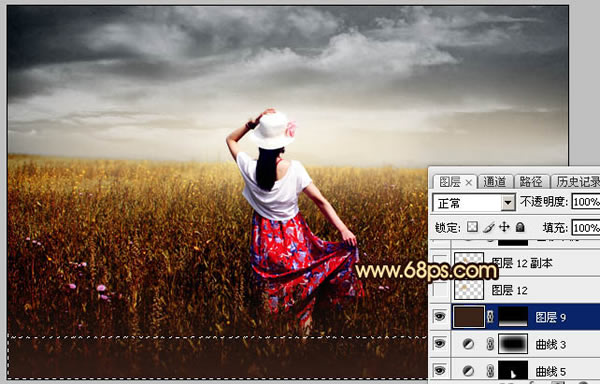Viewport: 600px width, 384px height.
Task: Click the mask link icon on 图层 9
Action: point(490,317)
